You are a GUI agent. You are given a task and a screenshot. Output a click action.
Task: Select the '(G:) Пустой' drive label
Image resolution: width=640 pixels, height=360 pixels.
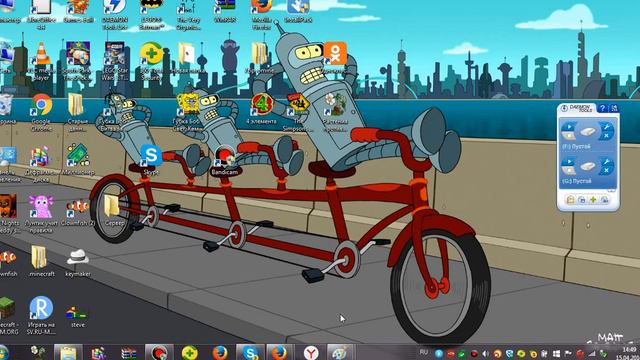(577, 181)
